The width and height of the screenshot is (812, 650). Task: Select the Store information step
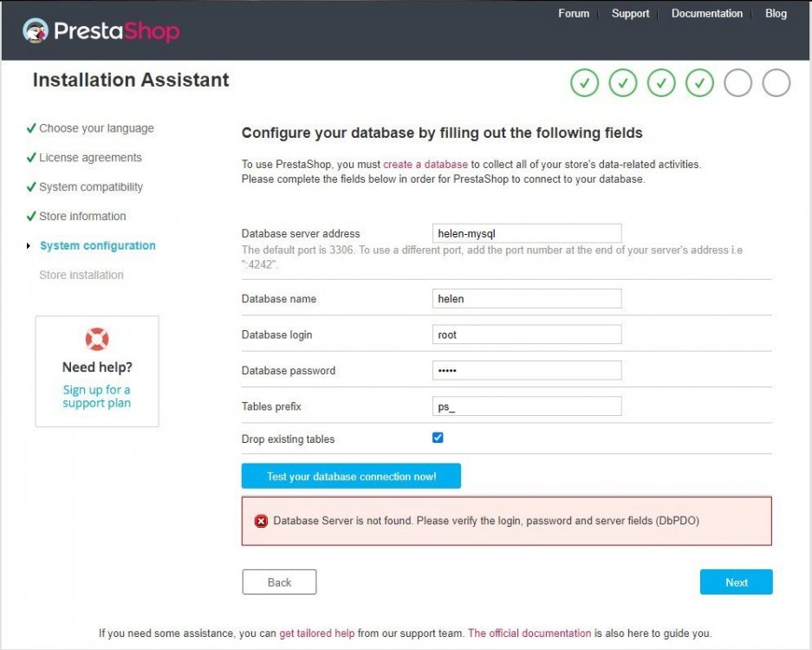[82, 217]
